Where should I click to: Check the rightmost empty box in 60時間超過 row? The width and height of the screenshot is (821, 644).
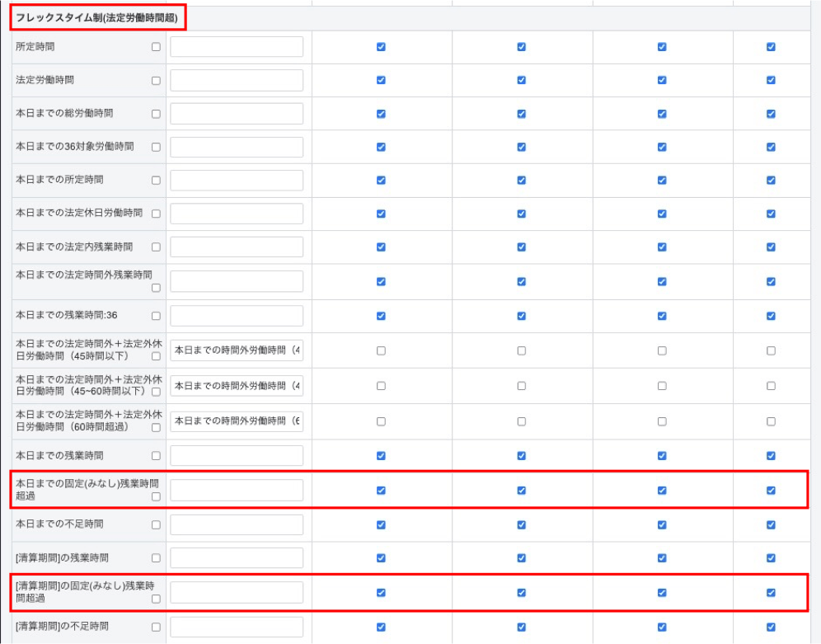click(x=771, y=421)
